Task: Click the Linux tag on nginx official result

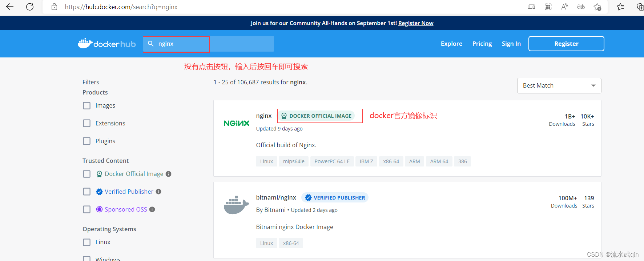Action: click(266, 161)
